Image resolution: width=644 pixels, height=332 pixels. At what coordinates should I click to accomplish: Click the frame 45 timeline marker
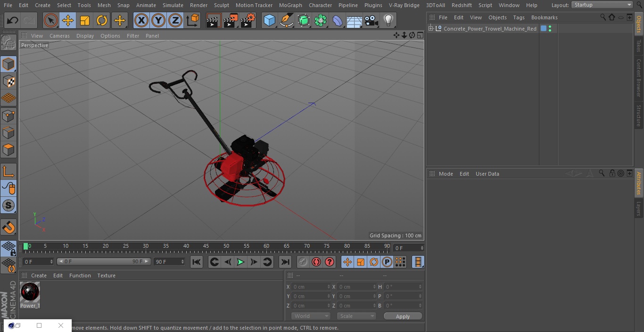coord(206,246)
